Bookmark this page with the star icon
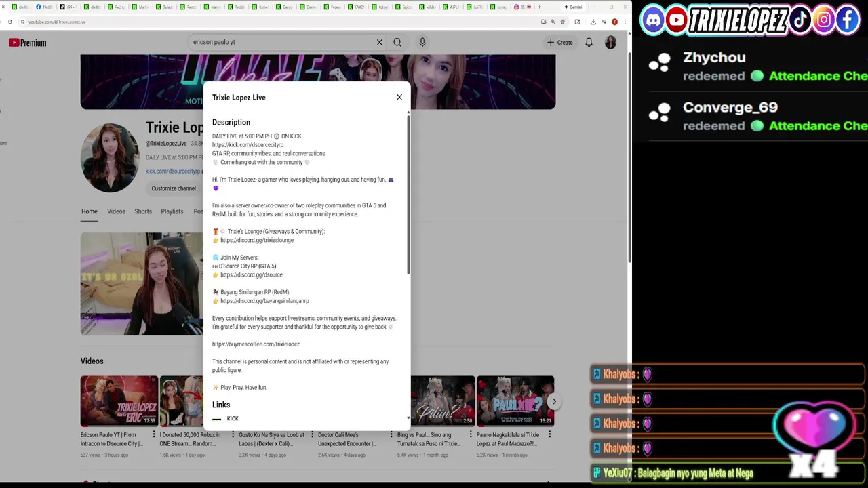 click(x=562, y=22)
